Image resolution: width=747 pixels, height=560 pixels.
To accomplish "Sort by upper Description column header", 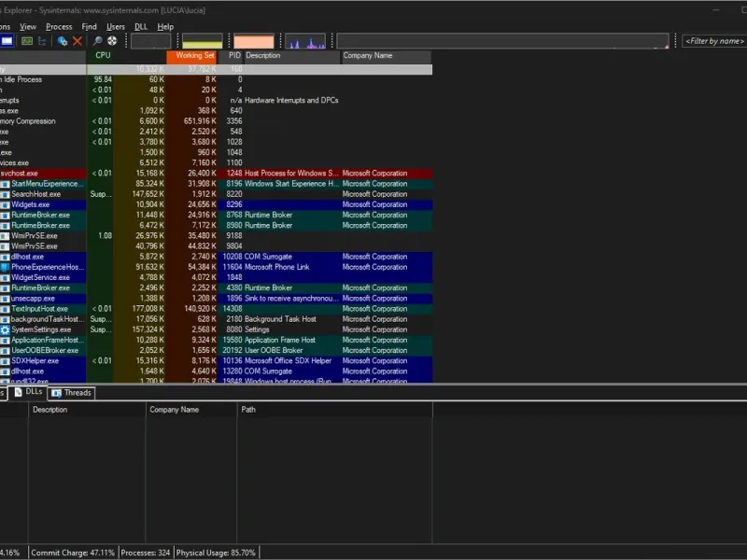I will point(292,56).
